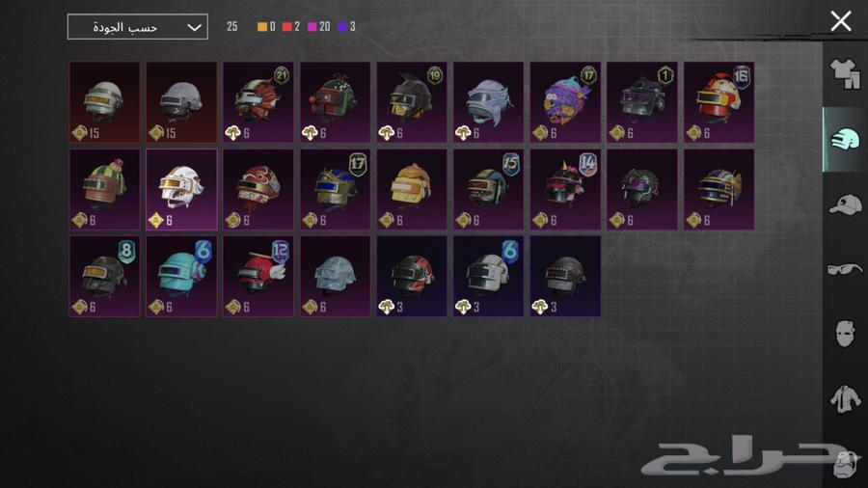The image size is (868, 488).
Task: Open the clothing outfits category icon
Action: (845, 74)
